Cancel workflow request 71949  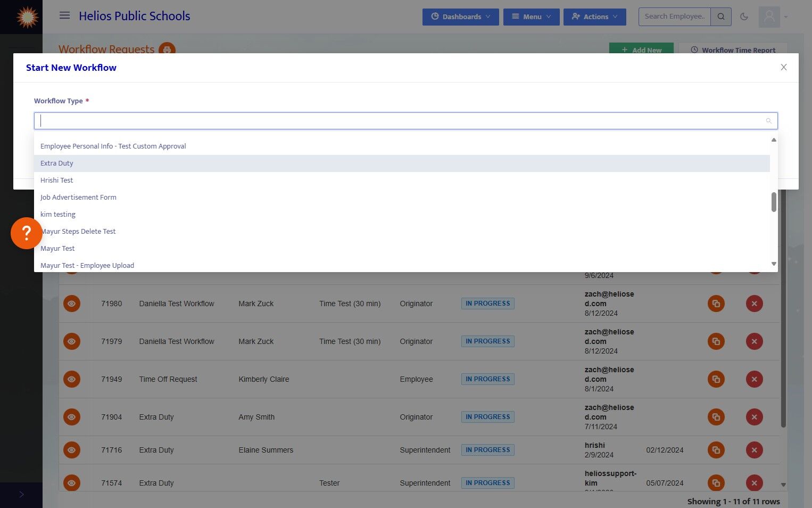click(x=755, y=379)
